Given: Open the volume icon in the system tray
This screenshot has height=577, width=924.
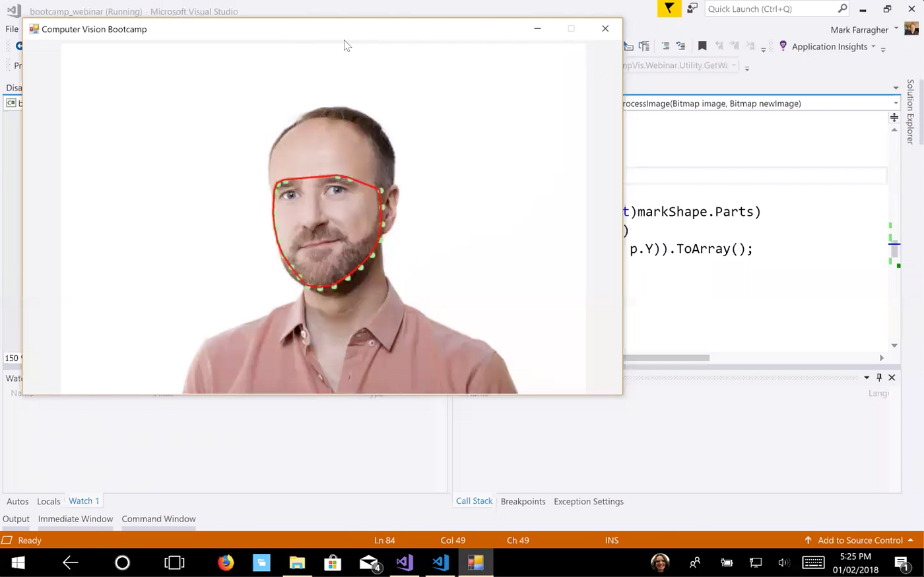Looking at the screenshot, I should pos(785,563).
